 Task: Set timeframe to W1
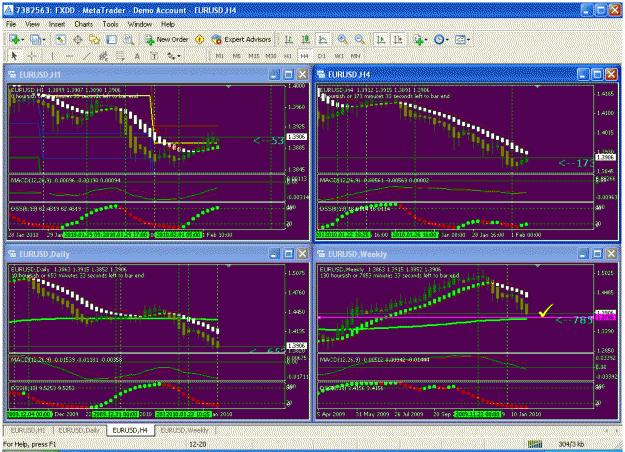[339, 56]
